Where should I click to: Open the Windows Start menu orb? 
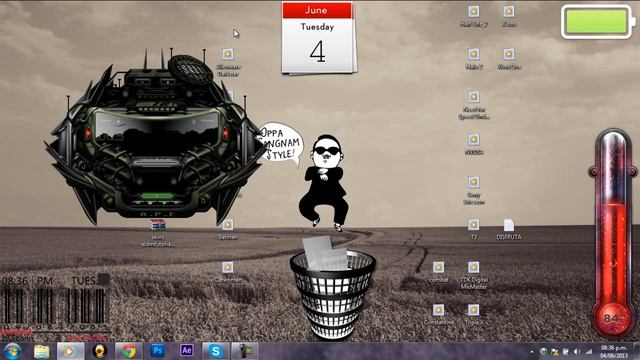(12, 351)
